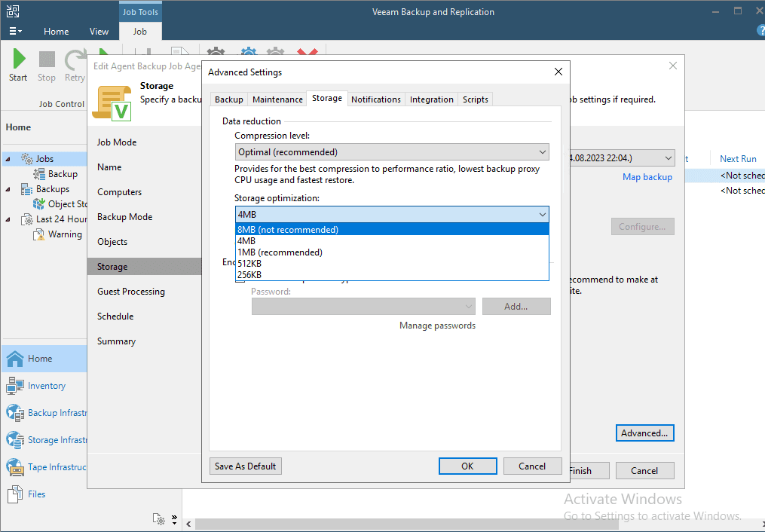The height and width of the screenshot is (532, 765).
Task: Collapse the Jobs tree node
Action: click(8, 159)
